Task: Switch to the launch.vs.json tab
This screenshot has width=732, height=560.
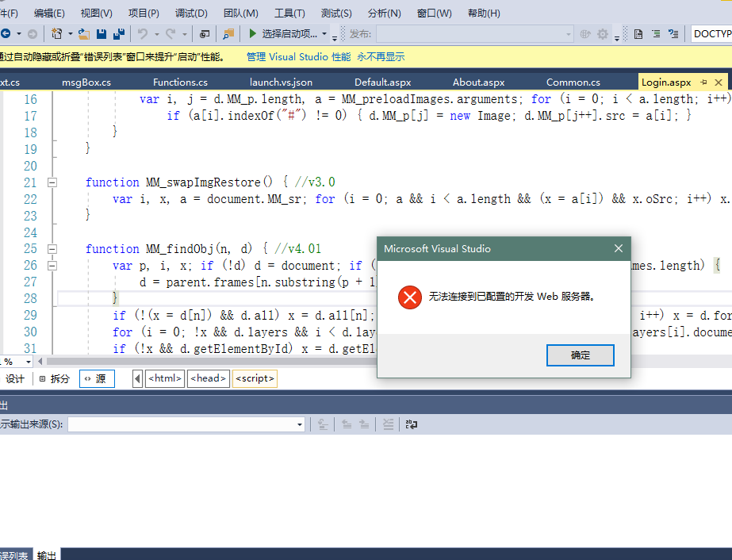Action: click(281, 82)
